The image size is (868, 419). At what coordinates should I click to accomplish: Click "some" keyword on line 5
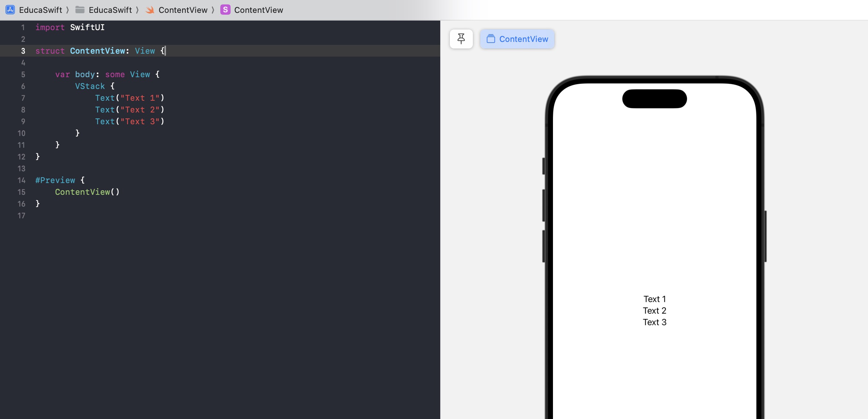115,75
